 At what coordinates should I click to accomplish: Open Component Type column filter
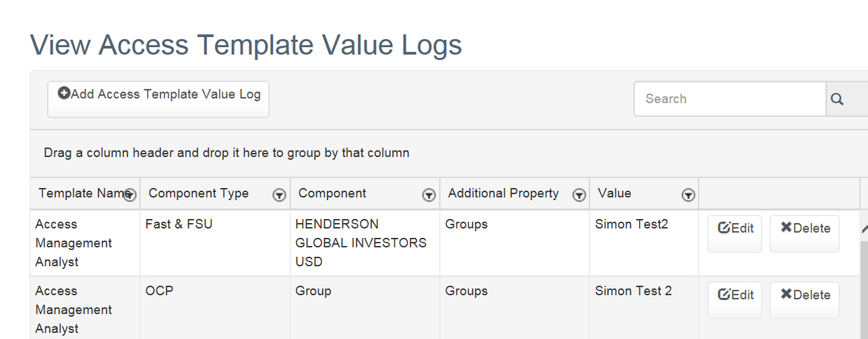280,195
